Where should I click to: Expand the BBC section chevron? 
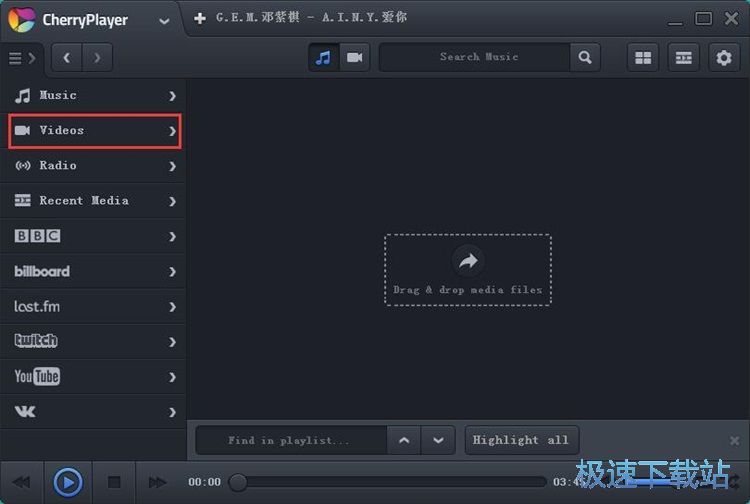172,237
